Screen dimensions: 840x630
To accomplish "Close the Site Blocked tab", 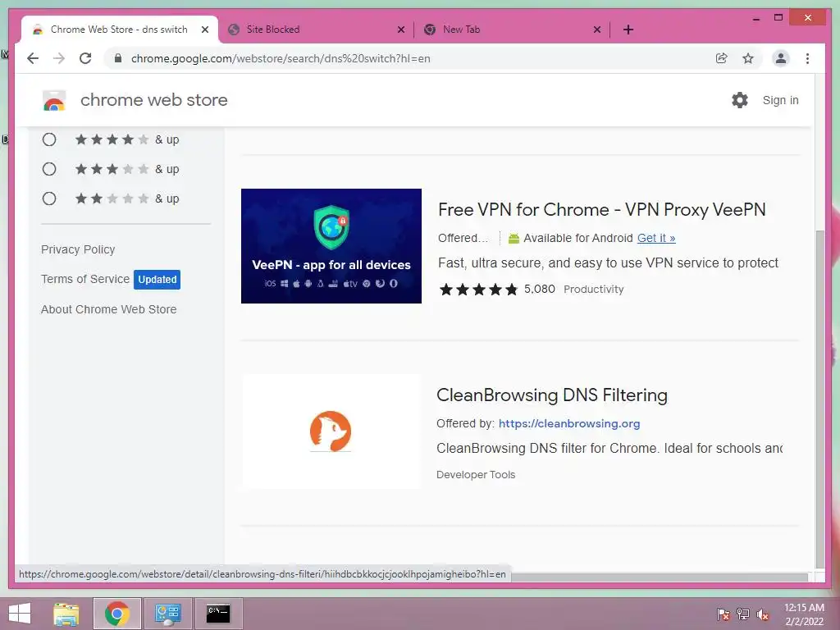I will click(400, 30).
